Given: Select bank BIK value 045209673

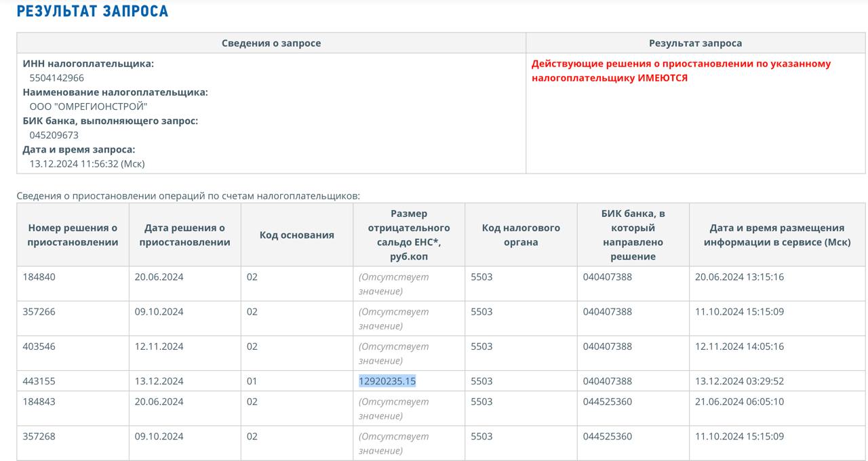Looking at the screenshot, I should coord(54,135).
